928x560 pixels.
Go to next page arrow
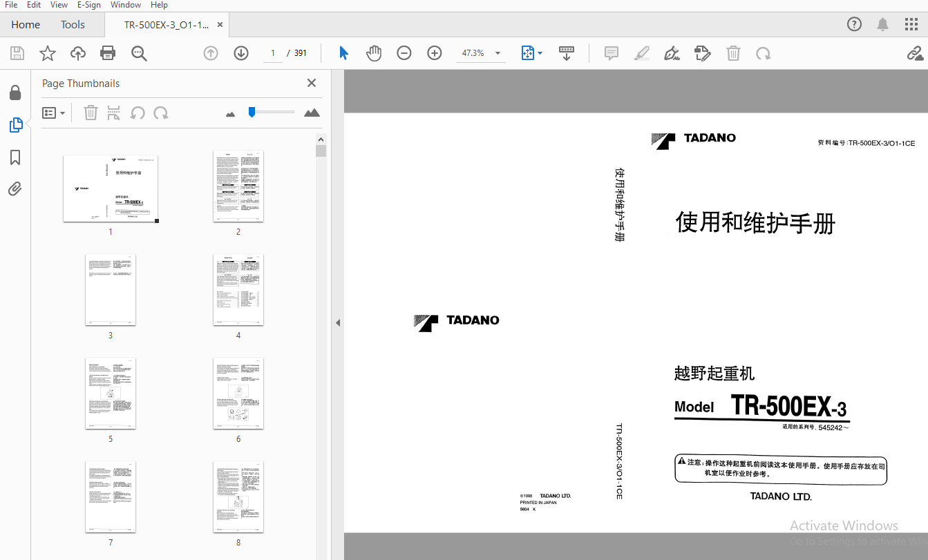tap(241, 53)
